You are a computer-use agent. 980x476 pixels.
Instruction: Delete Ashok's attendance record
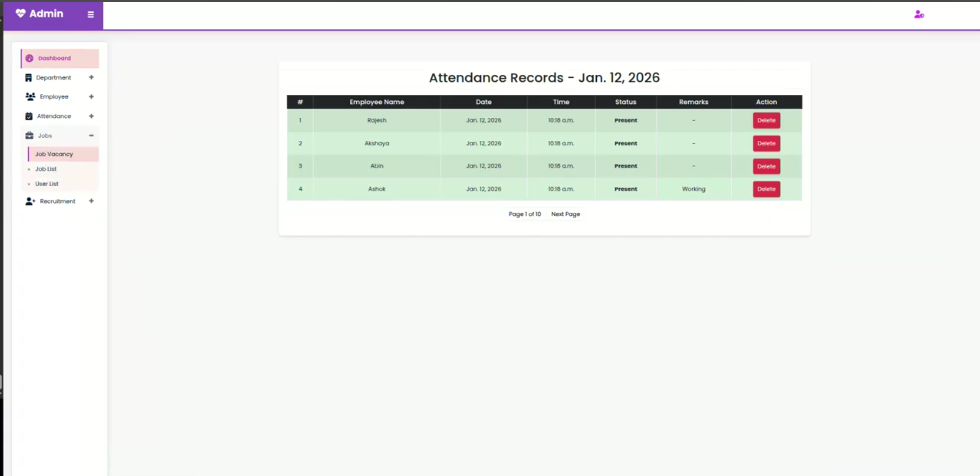[766, 189]
